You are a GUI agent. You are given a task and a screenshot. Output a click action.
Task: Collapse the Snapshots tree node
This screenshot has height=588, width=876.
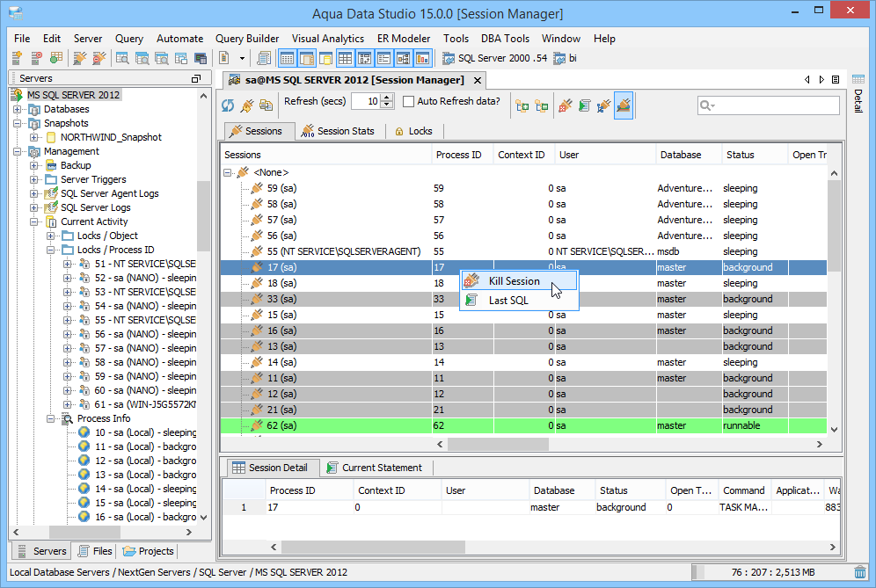(18, 123)
